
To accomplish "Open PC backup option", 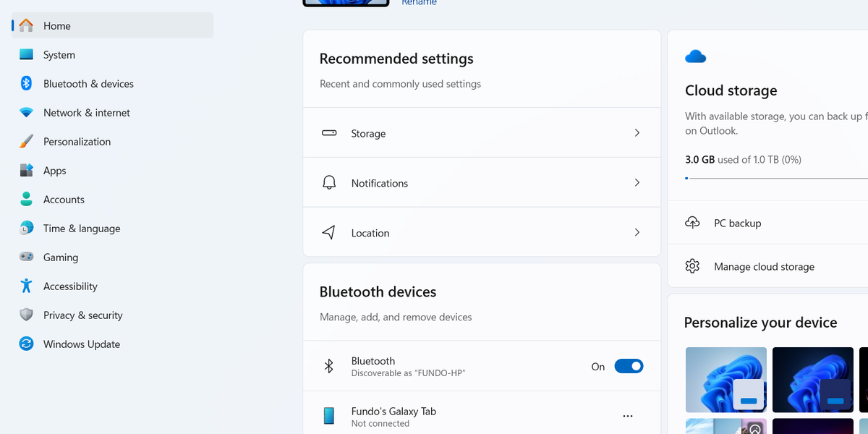I will [737, 224].
